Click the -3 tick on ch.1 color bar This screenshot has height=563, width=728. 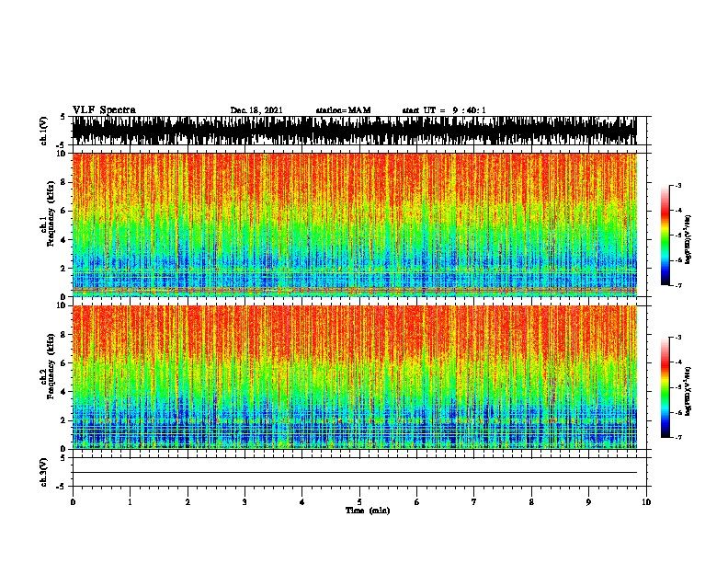(x=677, y=185)
